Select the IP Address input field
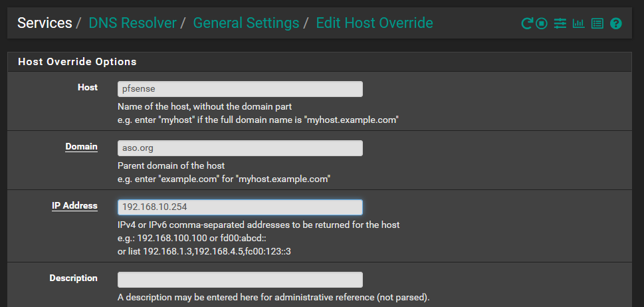The image size is (644, 307). tap(240, 207)
